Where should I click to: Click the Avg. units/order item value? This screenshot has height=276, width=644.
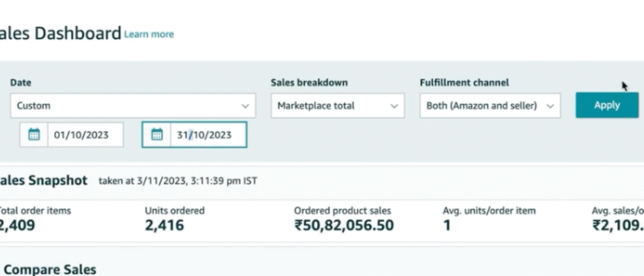tap(447, 224)
